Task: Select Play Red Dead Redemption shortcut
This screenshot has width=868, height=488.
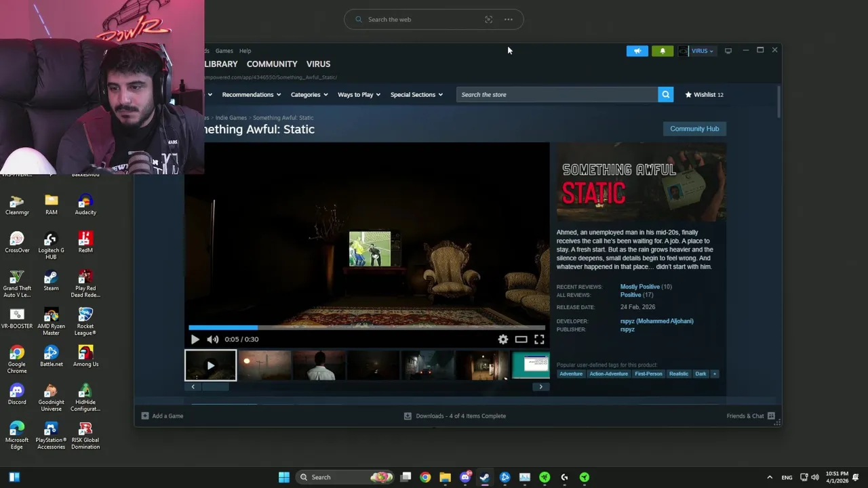Action: [85, 283]
